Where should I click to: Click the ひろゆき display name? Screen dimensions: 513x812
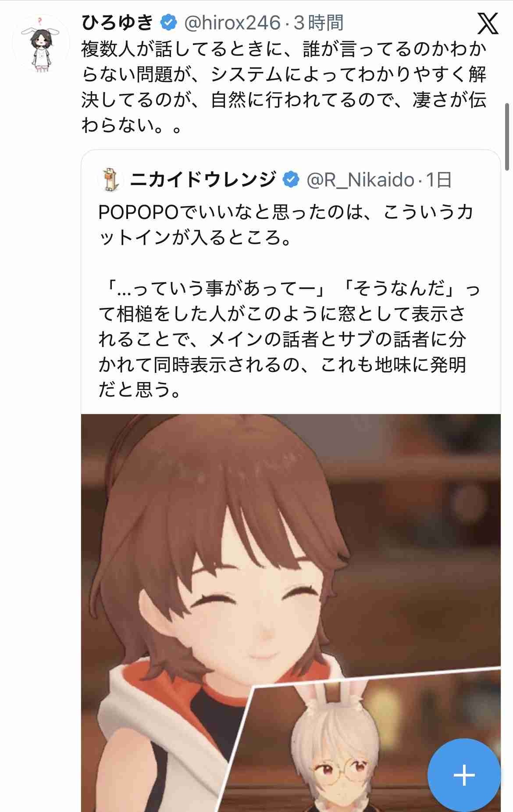(117, 23)
